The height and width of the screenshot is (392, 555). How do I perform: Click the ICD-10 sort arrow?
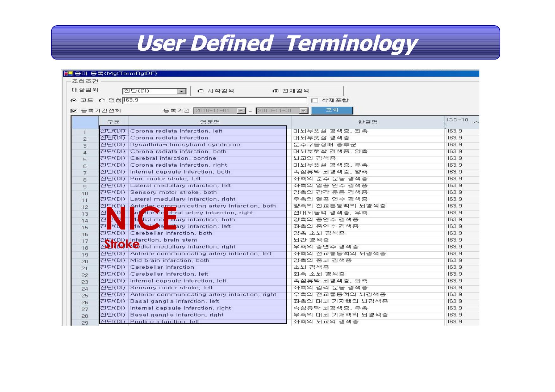click(x=476, y=122)
